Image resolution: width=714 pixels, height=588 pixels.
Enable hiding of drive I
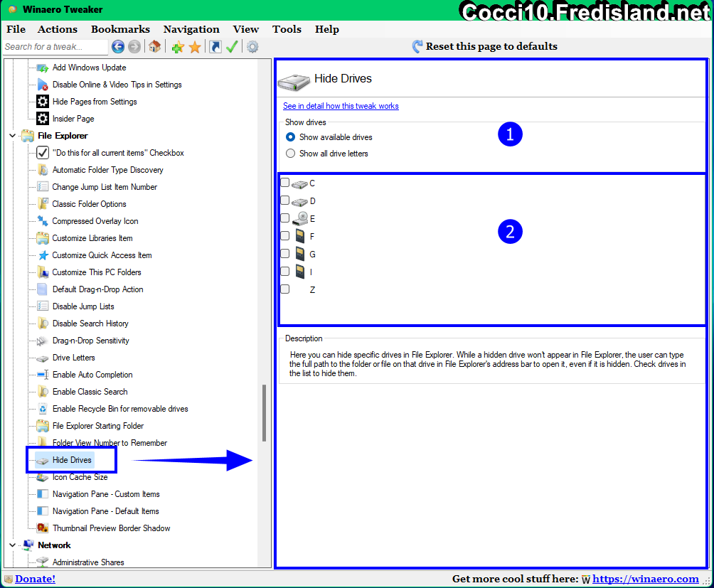pyautogui.click(x=285, y=271)
